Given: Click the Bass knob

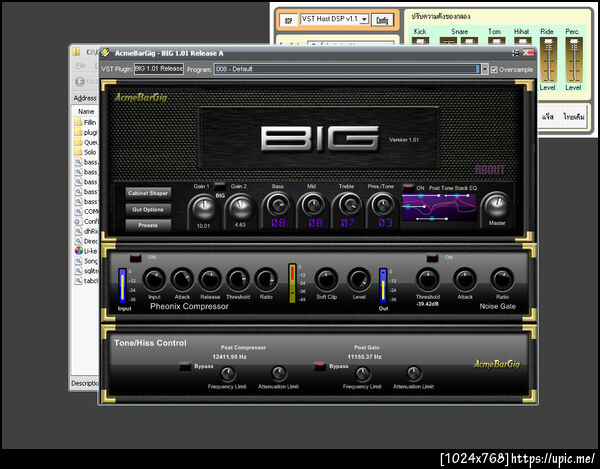Looking at the screenshot, I should click(x=278, y=205).
